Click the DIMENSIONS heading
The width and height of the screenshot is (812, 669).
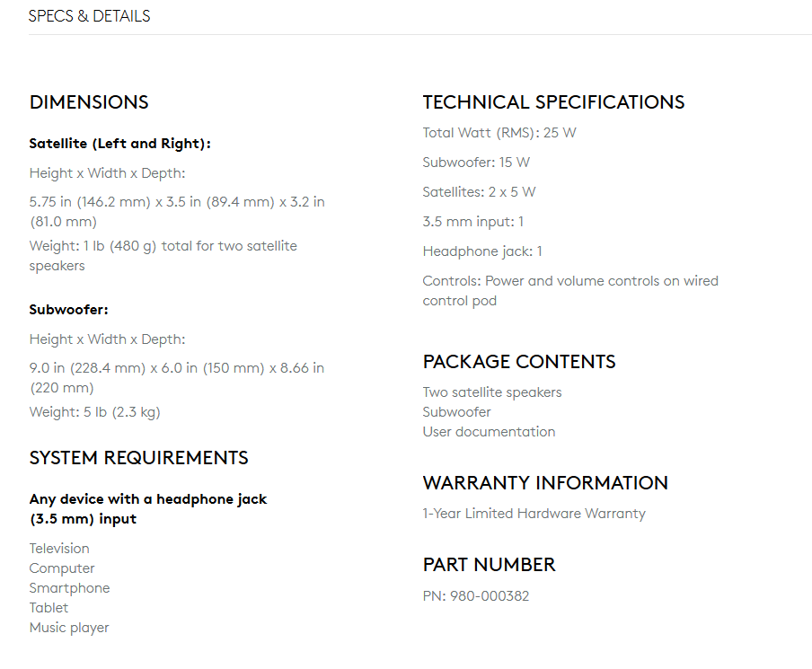tap(89, 102)
